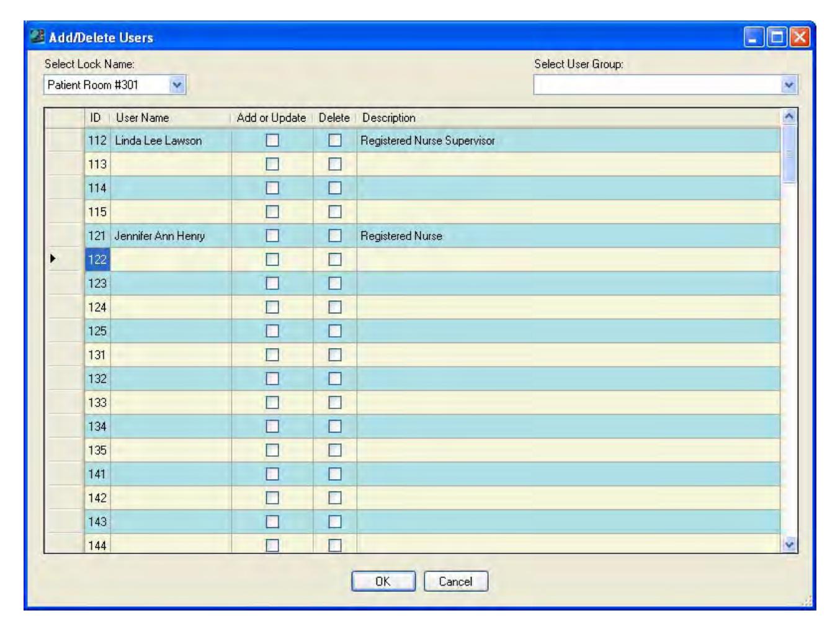This screenshot has width=840, height=631.
Task: Expand the Select User Group dropdown arrow
Action: click(789, 85)
